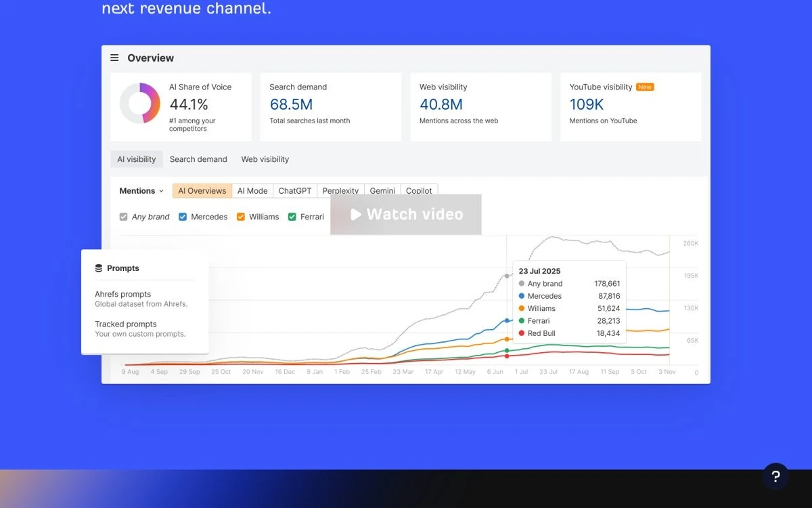Click the Prompts stack icon
Viewport: 812px width, 508px height.
point(99,268)
